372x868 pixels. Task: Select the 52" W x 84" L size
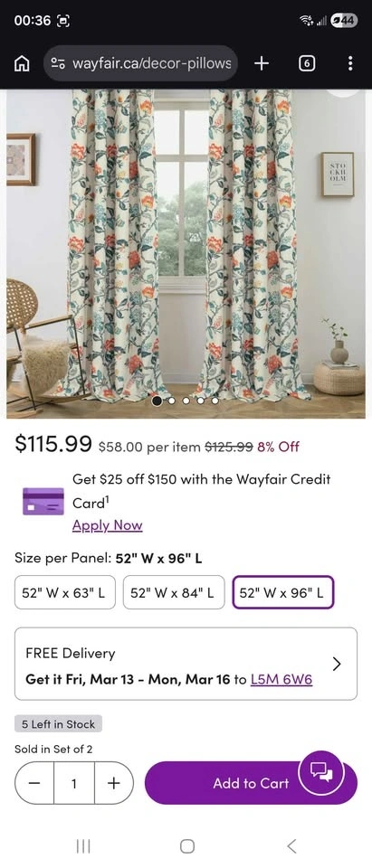[174, 592]
